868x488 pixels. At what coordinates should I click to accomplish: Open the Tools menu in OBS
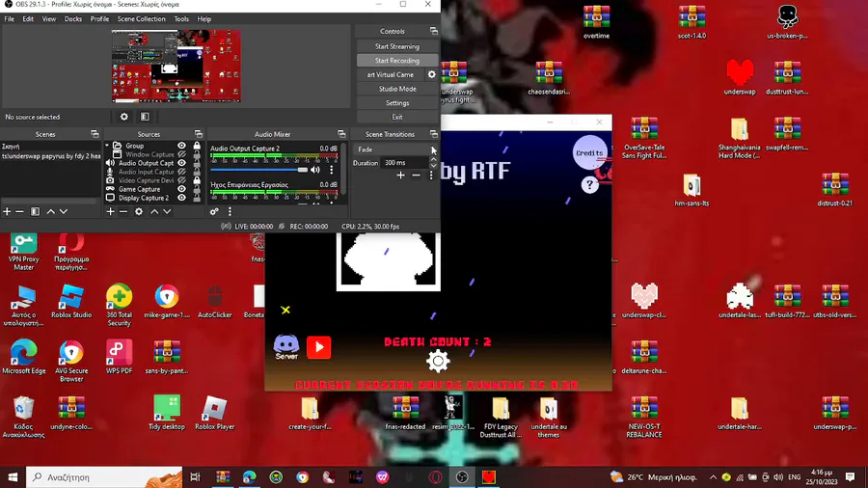click(181, 19)
